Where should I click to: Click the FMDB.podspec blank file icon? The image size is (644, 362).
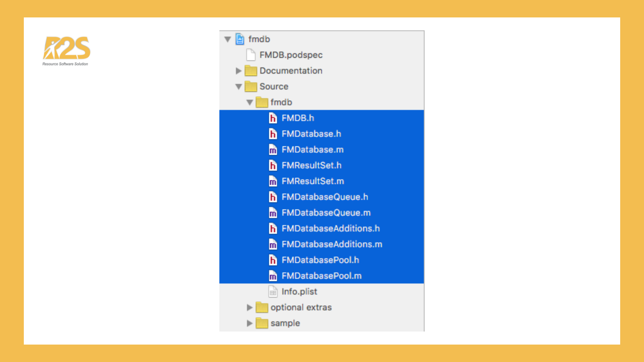(x=251, y=55)
